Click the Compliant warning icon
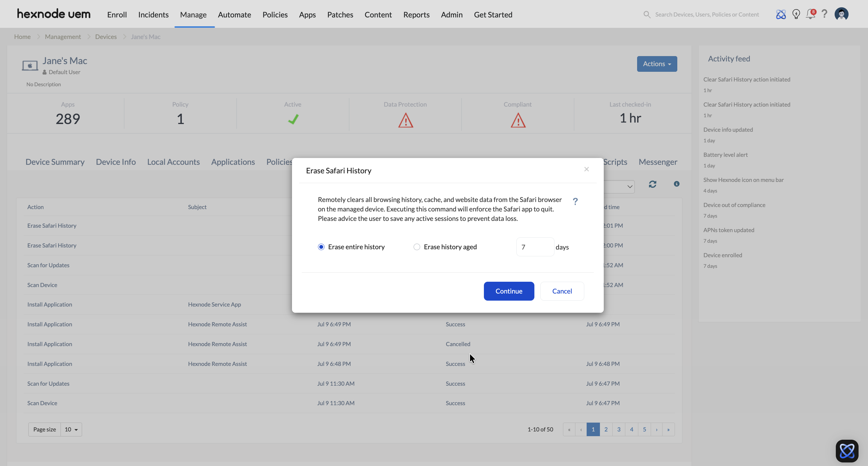Image resolution: width=868 pixels, height=466 pixels. [x=518, y=120]
